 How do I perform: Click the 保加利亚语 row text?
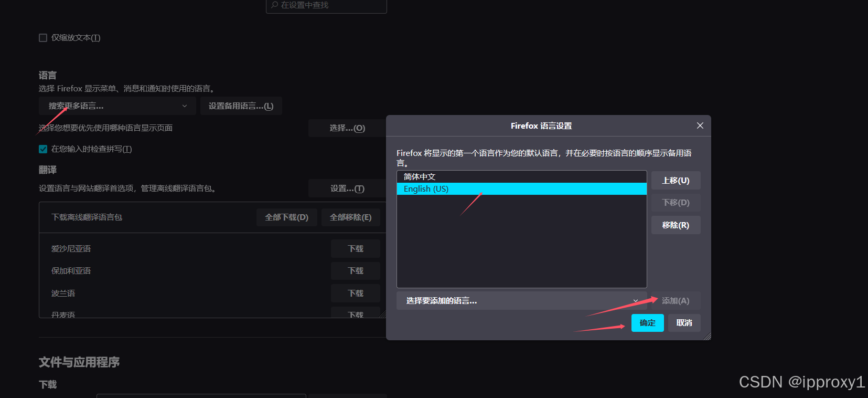tap(71, 271)
